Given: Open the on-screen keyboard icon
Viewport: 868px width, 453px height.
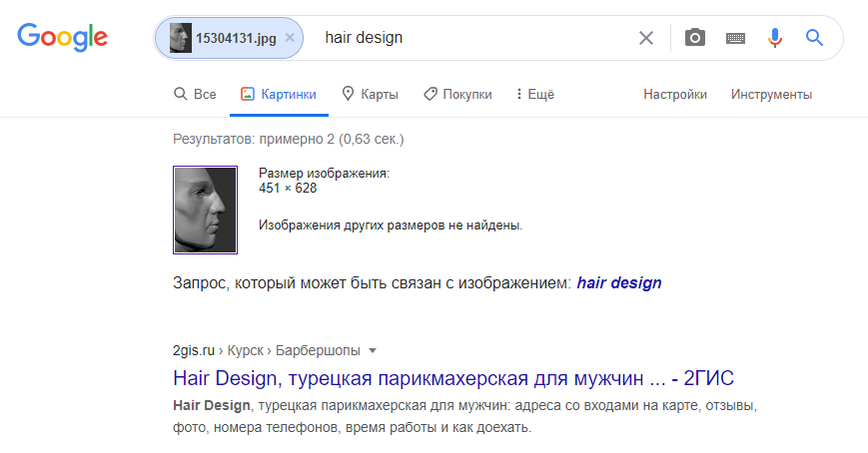Looking at the screenshot, I should tap(735, 38).
